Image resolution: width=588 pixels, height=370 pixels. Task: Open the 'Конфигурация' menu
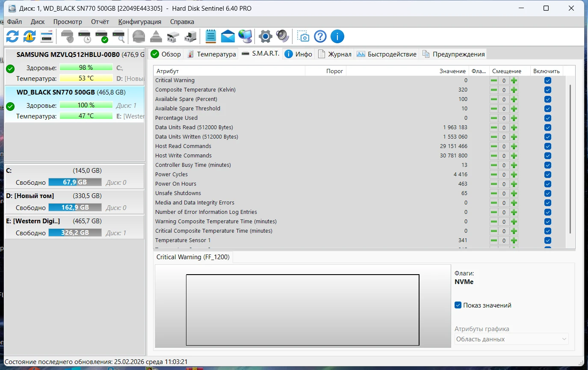pos(140,21)
